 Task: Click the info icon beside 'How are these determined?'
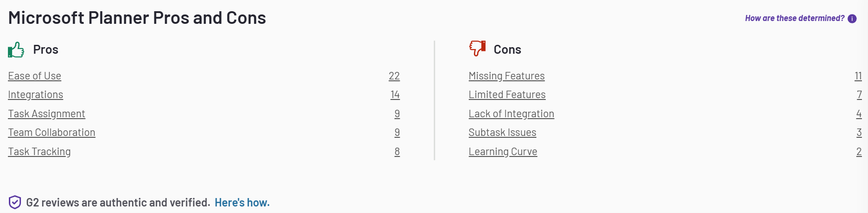[x=852, y=19]
